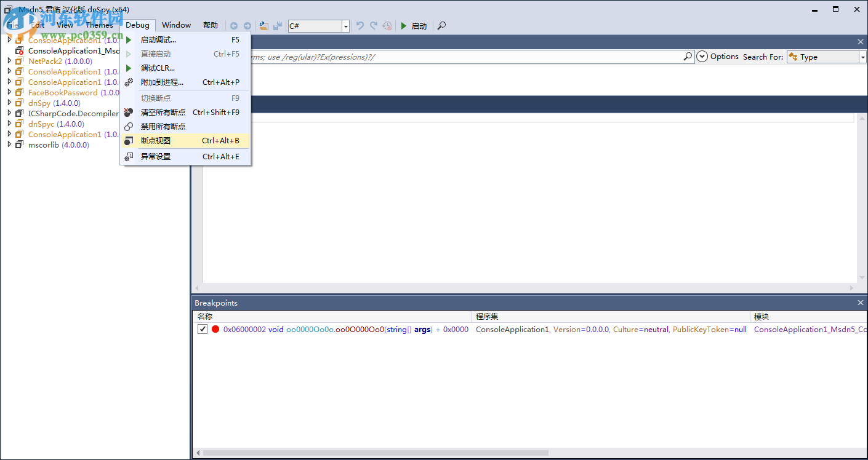Screen dimensions: 868x460
Task: Click the 0x06000002 breakpoint method text
Action: pos(346,330)
